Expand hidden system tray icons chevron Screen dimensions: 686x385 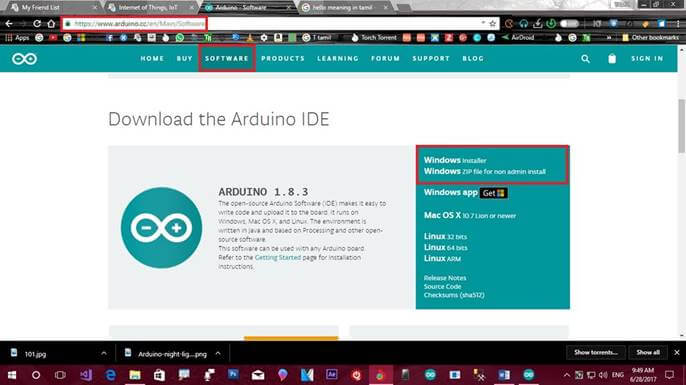point(567,375)
